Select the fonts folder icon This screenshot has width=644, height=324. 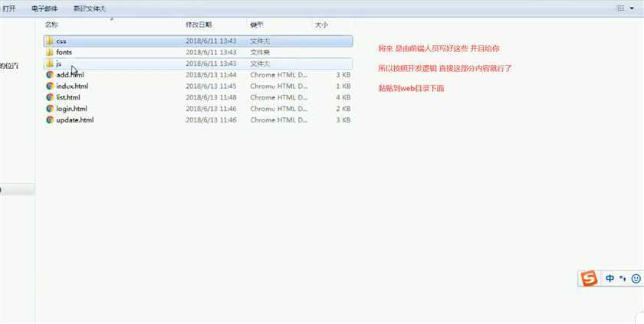[50, 53]
